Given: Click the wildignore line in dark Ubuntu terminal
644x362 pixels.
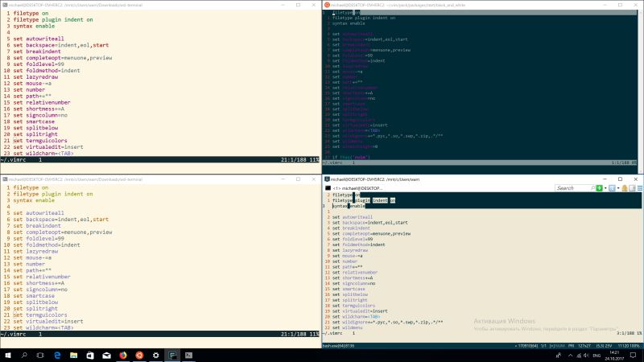Looking at the screenshot, I should tap(387, 136).
